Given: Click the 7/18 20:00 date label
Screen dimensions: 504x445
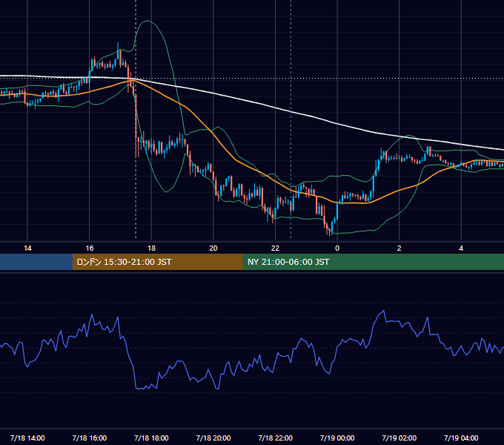Looking at the screenshot, I should coord(213,438).
